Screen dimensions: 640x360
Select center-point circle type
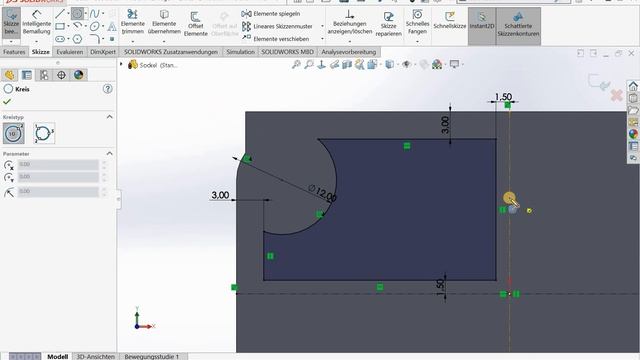click(x=13, y=133)
